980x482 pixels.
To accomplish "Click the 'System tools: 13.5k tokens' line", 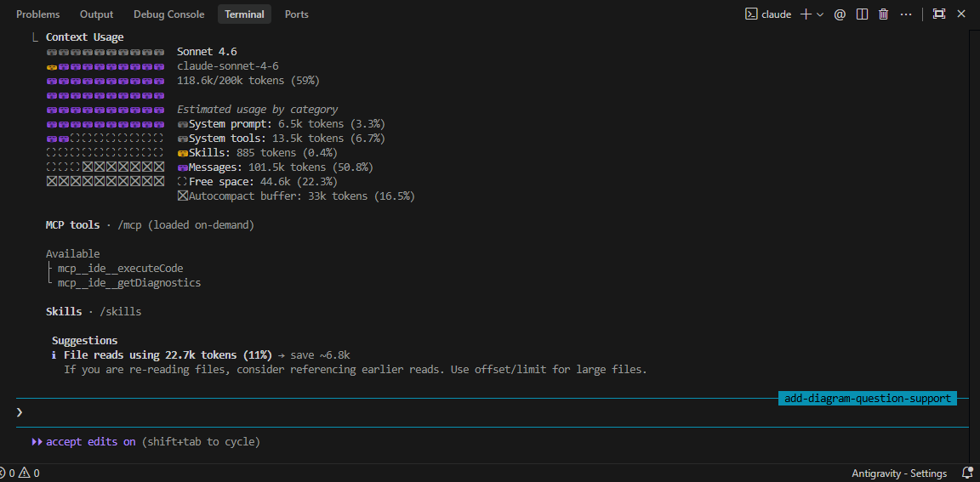I will tap(282, 138).
